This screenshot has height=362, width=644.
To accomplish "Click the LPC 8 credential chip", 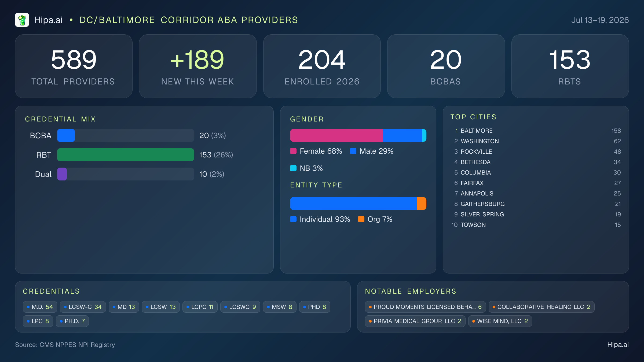I will (38, 321).
